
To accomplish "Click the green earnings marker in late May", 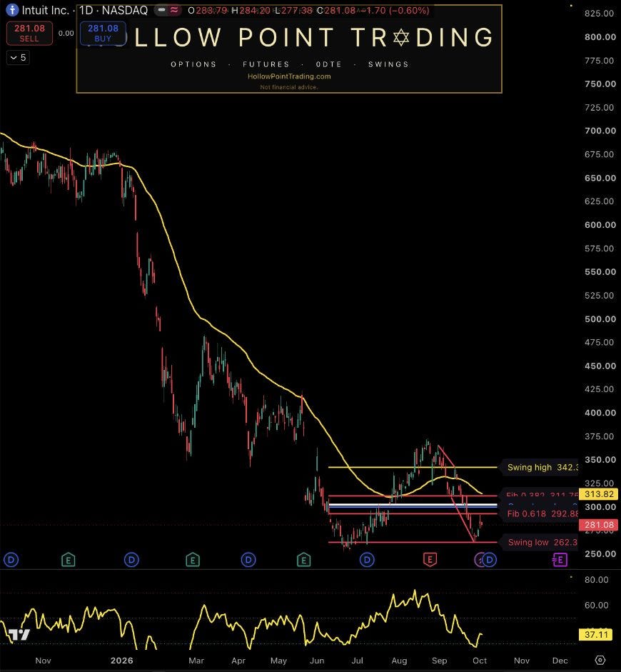I will (x=303, y=559).
